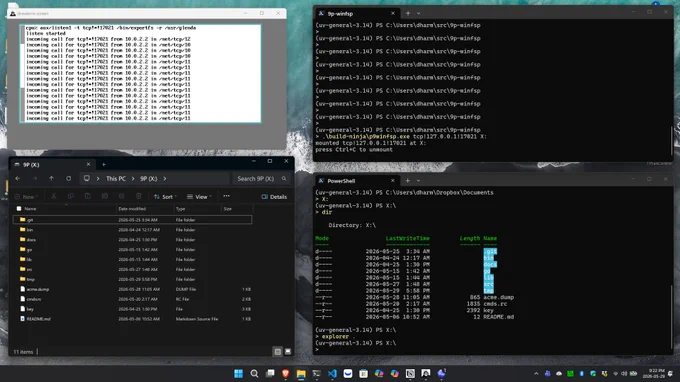The image size is (680, 382).
Task: Launch Brave browser from the taskbar
Action: click(285, 373)
